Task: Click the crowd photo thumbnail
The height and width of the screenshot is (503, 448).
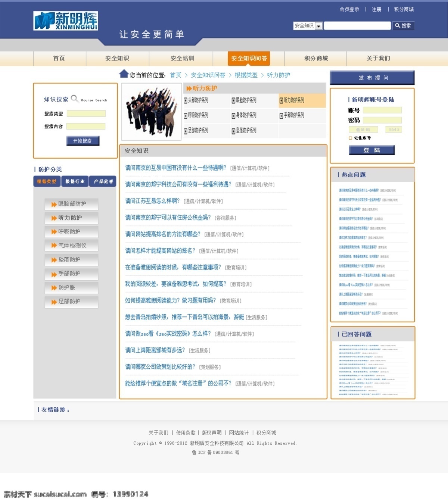Action: tap(152, 112)
